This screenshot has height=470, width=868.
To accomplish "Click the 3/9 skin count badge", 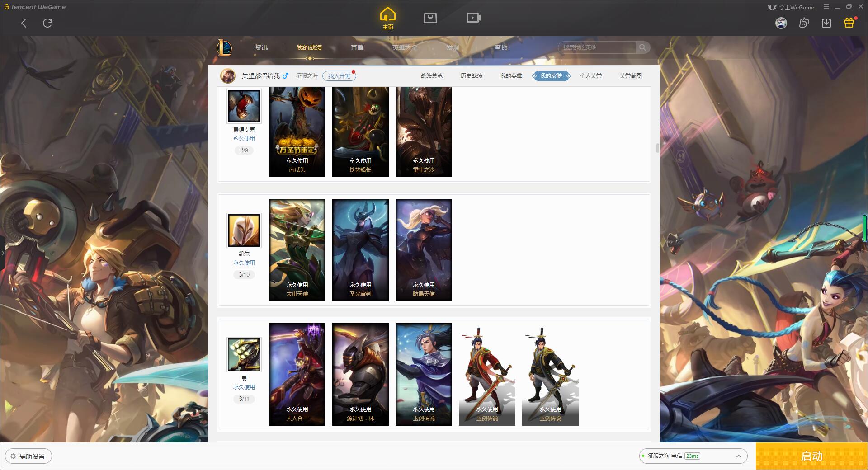I will pos(244,150).
